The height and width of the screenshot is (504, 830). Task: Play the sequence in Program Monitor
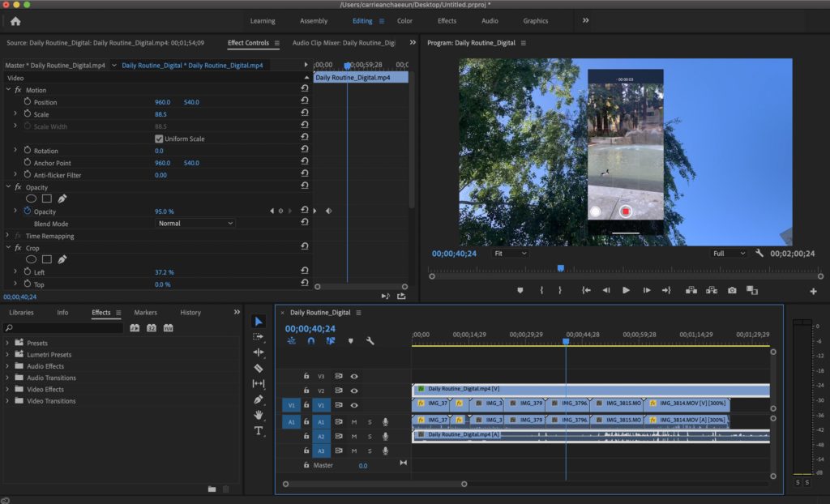click(x=627, y=290)
